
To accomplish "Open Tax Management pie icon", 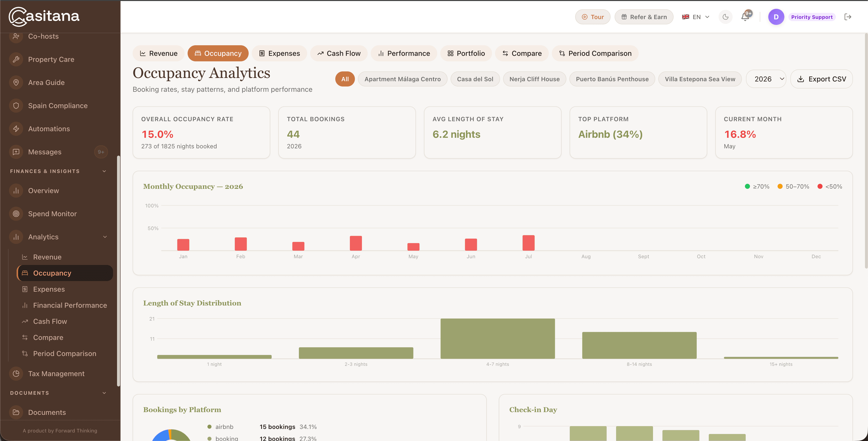I will (16, 374).
